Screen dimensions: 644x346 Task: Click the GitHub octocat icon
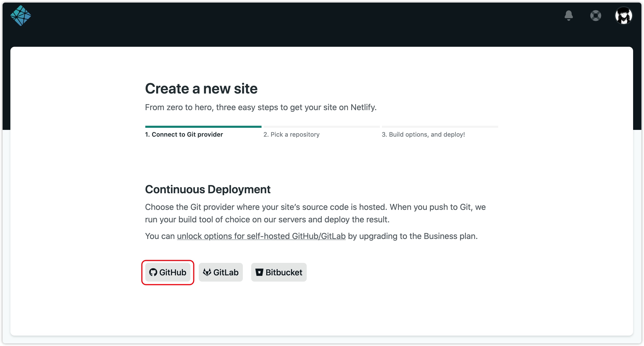point(153,272)
